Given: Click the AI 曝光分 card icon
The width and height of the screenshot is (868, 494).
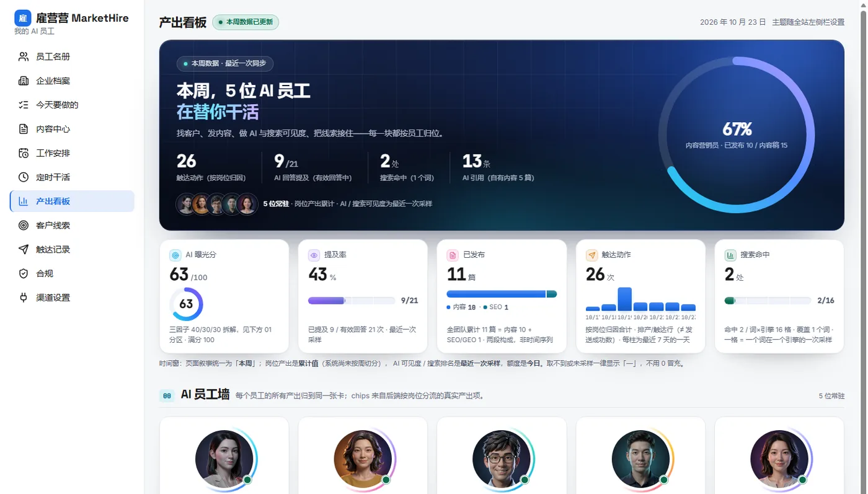Looking at the screenshot, I should click(x=175, y=255).
